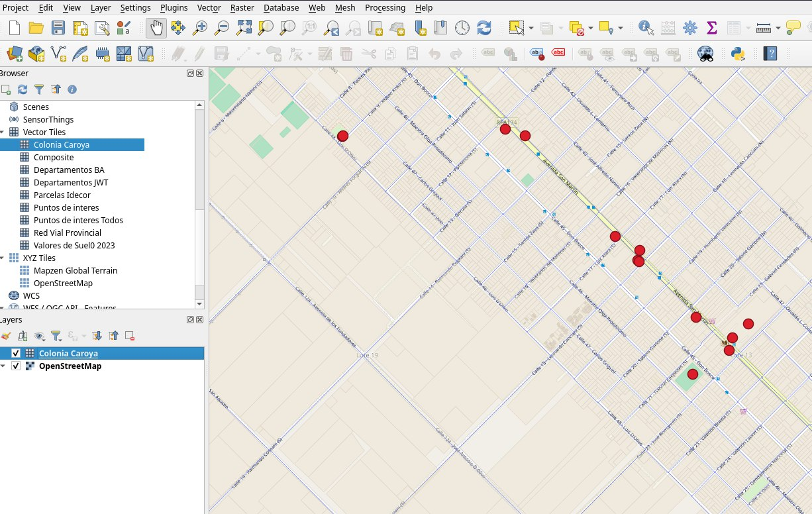812x514 pixels.
Task: Select Valores de Suel0 2023 entry
Action: coord(74,245)
